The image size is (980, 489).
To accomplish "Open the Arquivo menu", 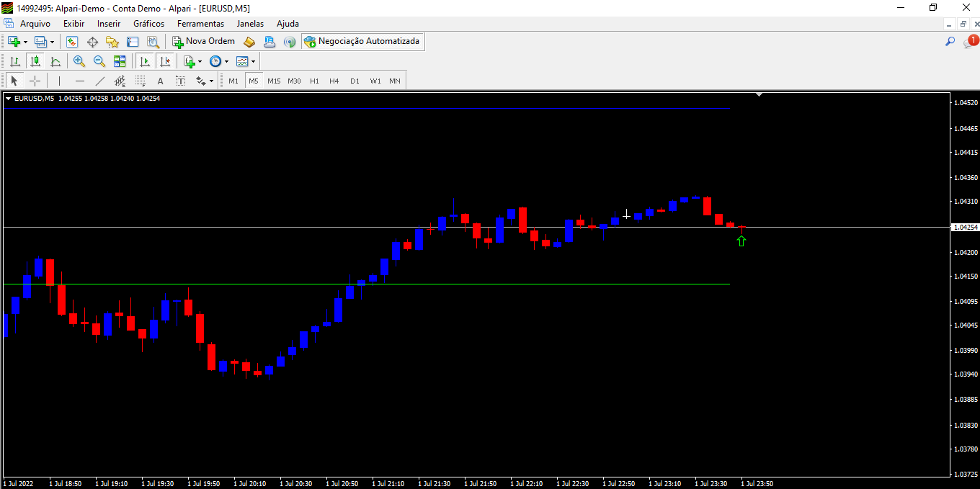I will click(35, 24).
